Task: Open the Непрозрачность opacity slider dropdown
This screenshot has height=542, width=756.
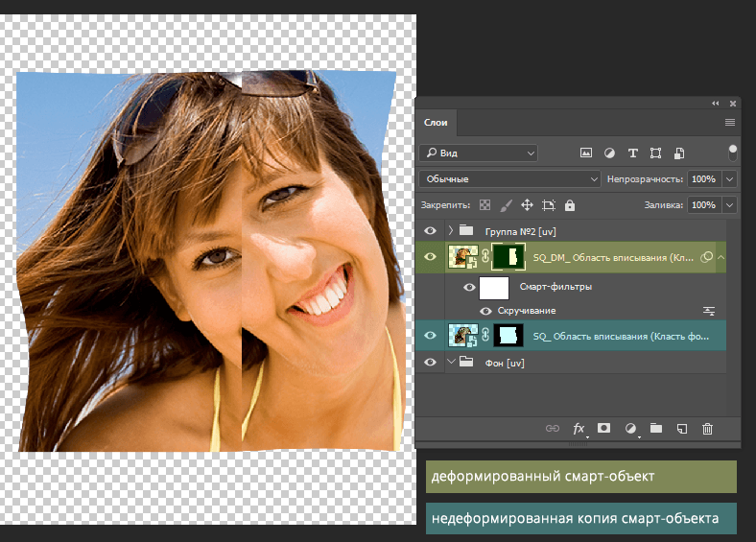Action: [x=730, y=179]
